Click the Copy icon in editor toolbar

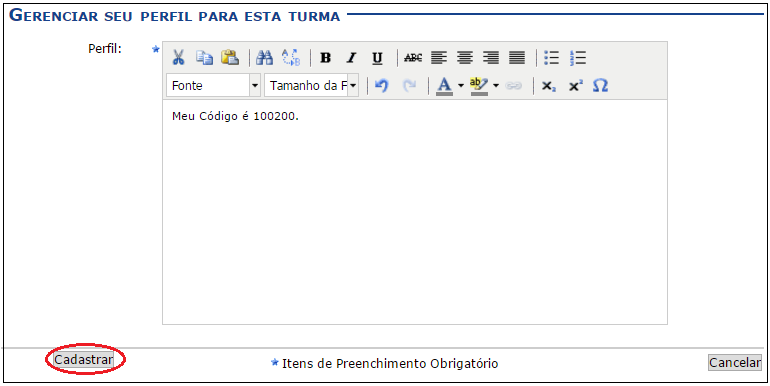tap(204, 58)
